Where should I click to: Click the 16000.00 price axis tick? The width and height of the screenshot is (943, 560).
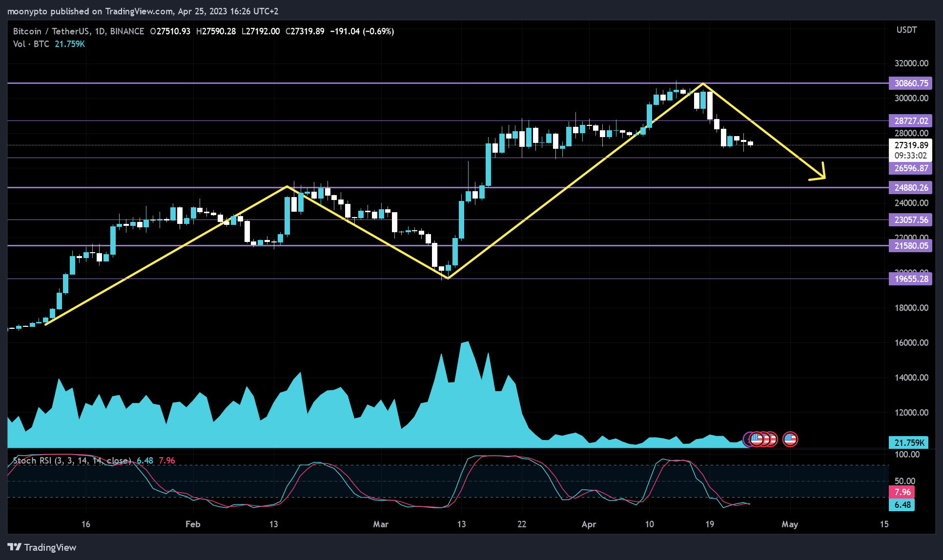tap(911, 343)
